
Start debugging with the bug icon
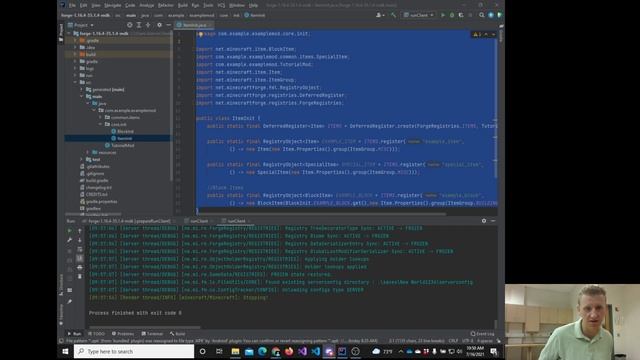coord(452,15)
